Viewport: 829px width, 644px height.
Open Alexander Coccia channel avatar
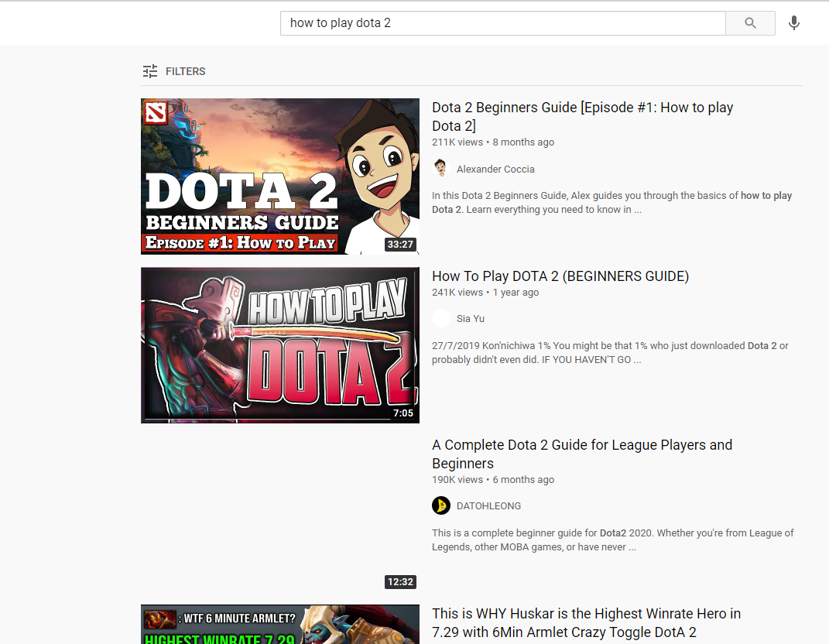[441, 169]
